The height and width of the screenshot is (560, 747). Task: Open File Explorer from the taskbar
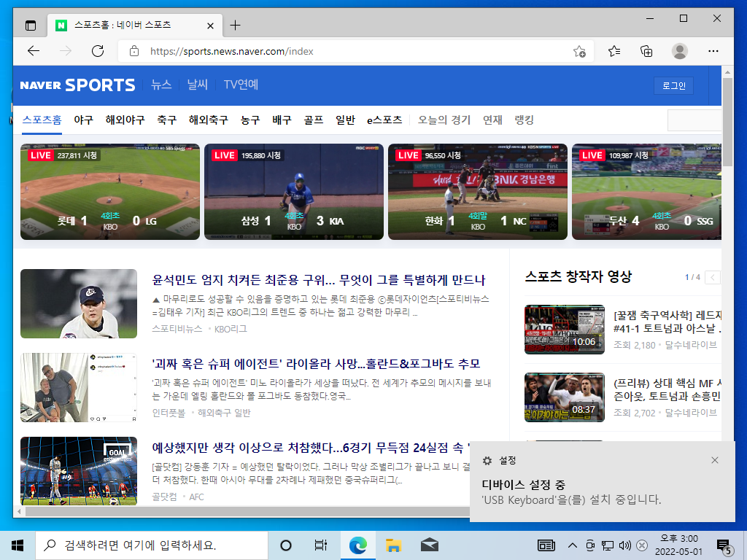point(393,545)
